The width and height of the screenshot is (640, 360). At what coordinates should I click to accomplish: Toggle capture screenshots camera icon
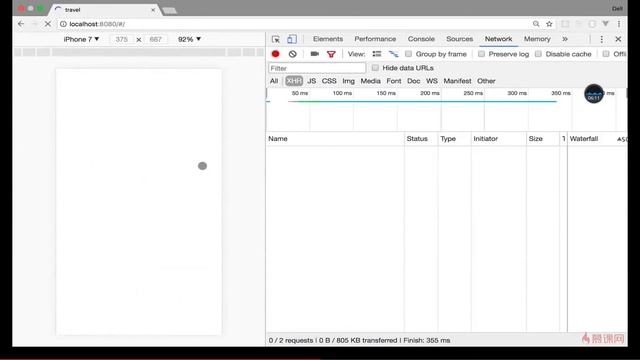pyautogui.click(x=314, y=54)
